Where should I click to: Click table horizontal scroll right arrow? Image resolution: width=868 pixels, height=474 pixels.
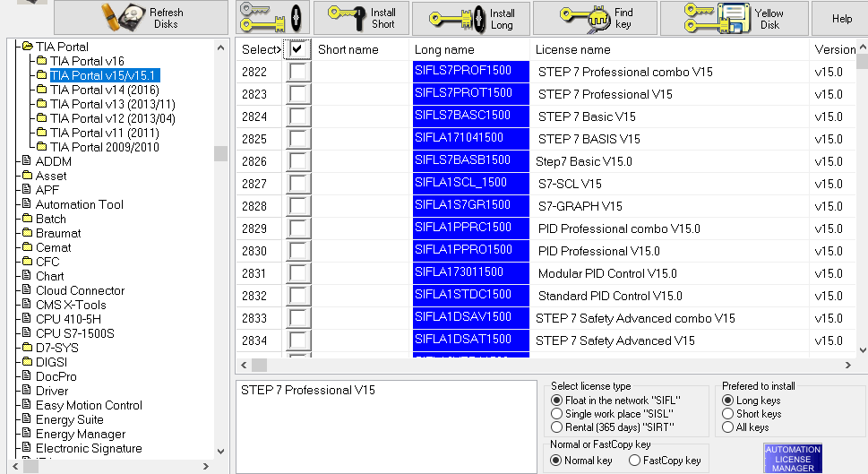[x=848, y=365]
